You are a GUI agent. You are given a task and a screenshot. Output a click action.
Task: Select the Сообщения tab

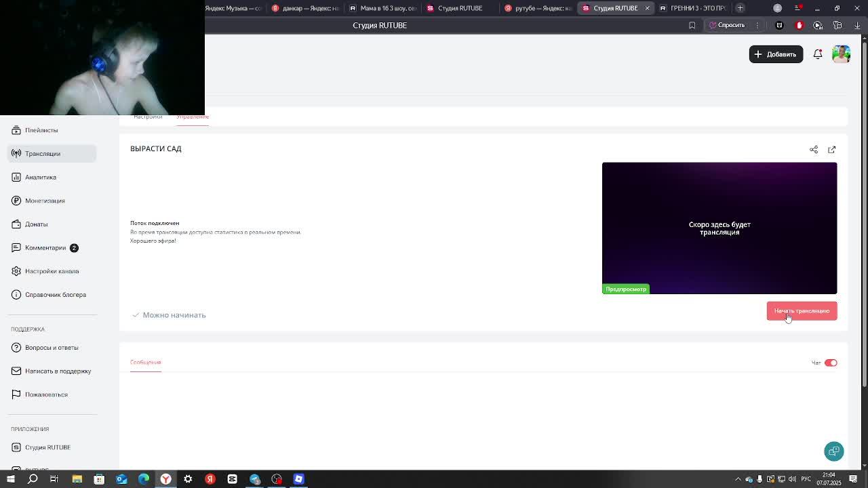pos(145,362)
